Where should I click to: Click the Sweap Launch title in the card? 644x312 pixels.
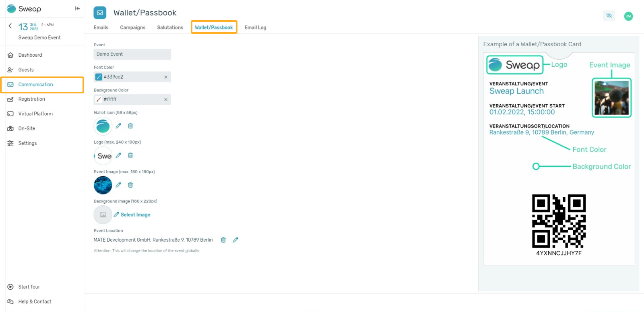[516, 91]
